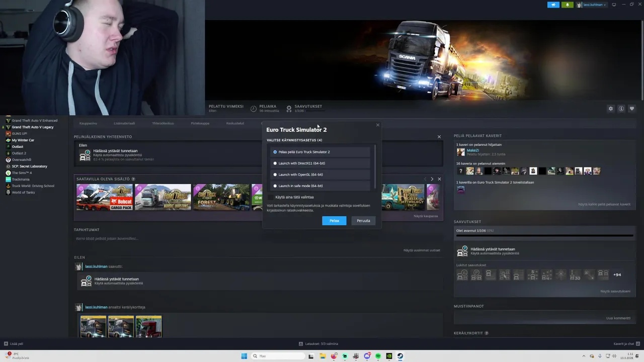Screen dimensions: 644x362
Task: Click the My Winter Car game icon
Action: 8,140
